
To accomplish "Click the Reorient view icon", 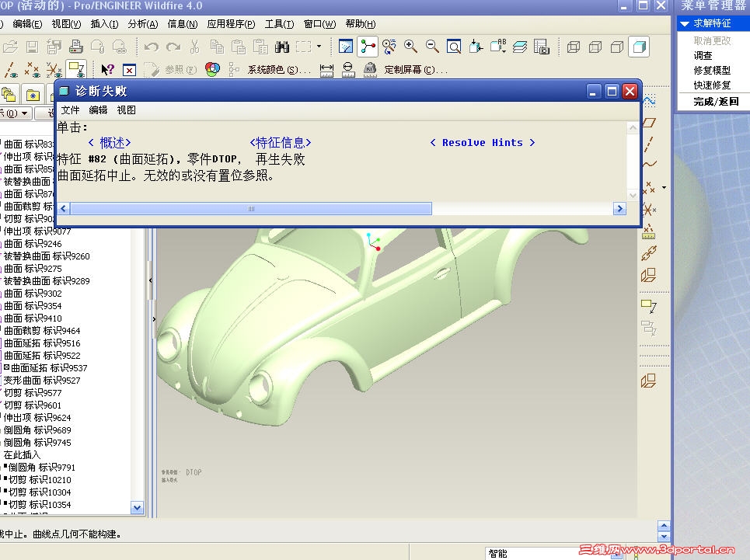I will (x=476, y=47).
